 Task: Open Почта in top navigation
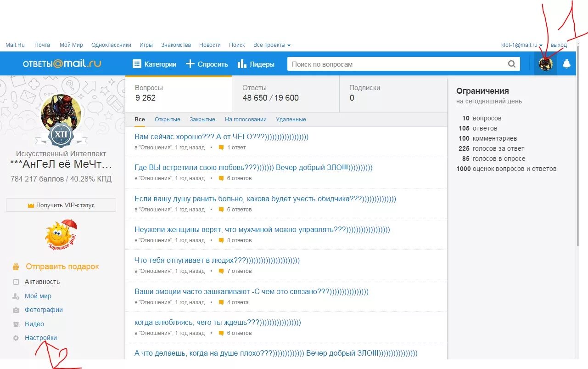pyautogui.click(x=42, y=45)
